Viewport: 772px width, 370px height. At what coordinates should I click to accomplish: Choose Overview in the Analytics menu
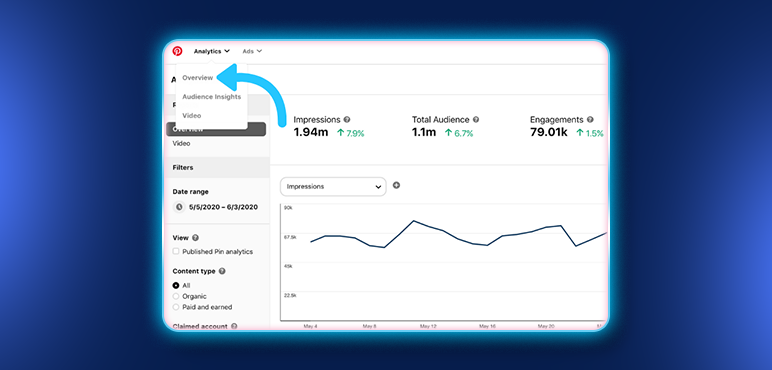(197, 78)
